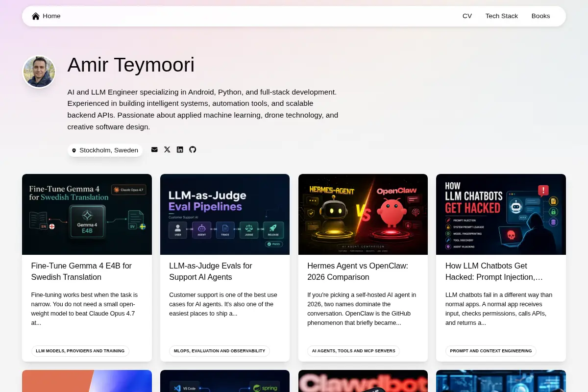588x392 pixels.
Task: Open the GitHub profile icon
Action: (193, 149)
